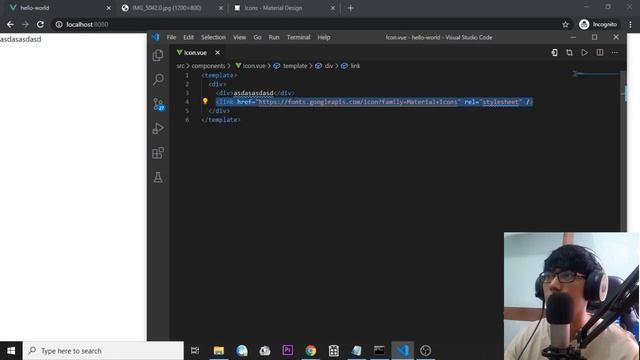Close the Icons - Material Design browser tab
The height and width of the screenshot is (360, 640).
(333, 8)
